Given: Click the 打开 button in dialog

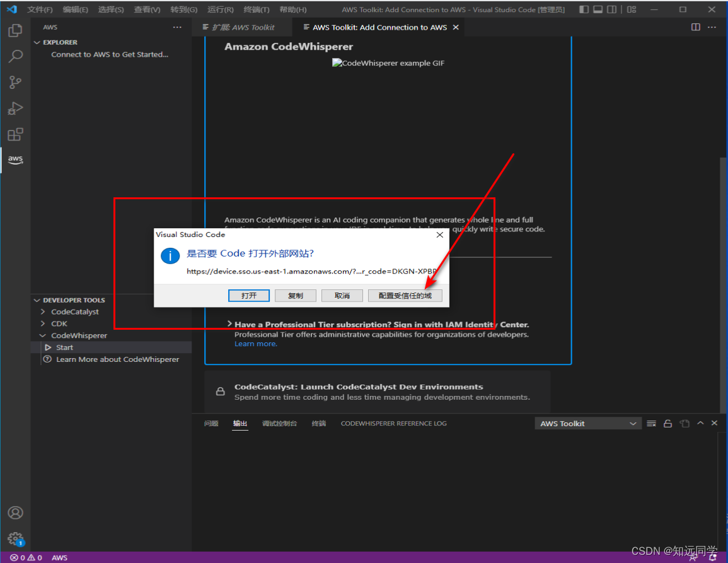Looking at the screenshot, I should click(x=249, y=296).
